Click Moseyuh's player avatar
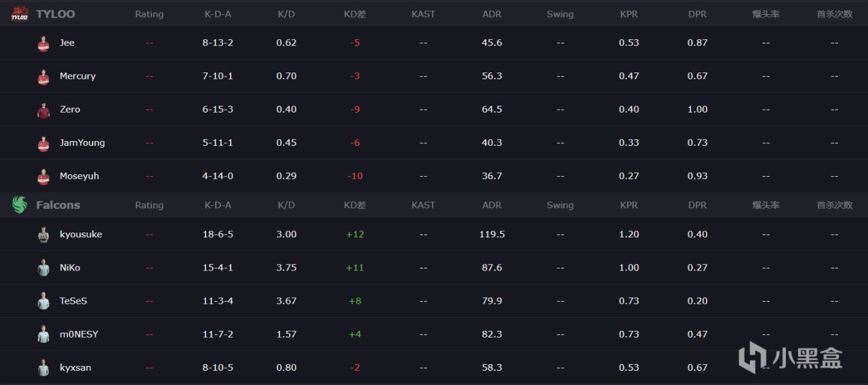868x385 pixels. click(x=43, y=176)
